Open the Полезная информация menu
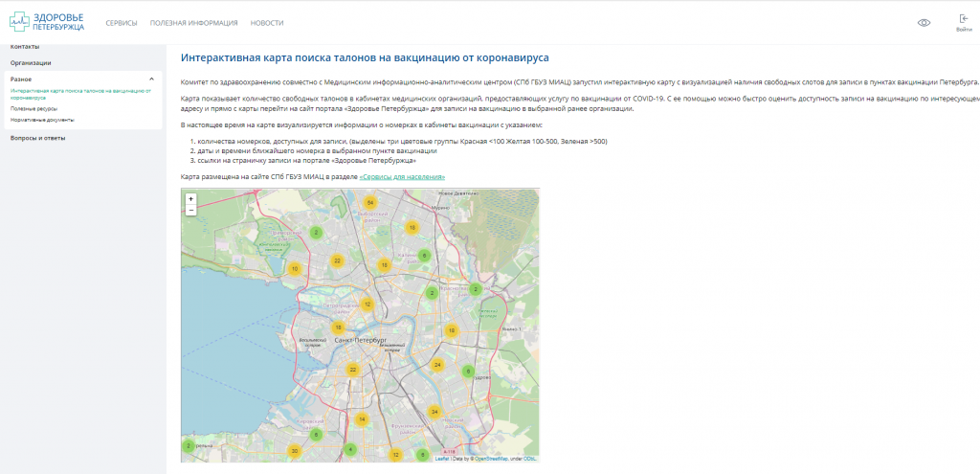This screenshot has width=980, height=474. click(x=193, y=23)
